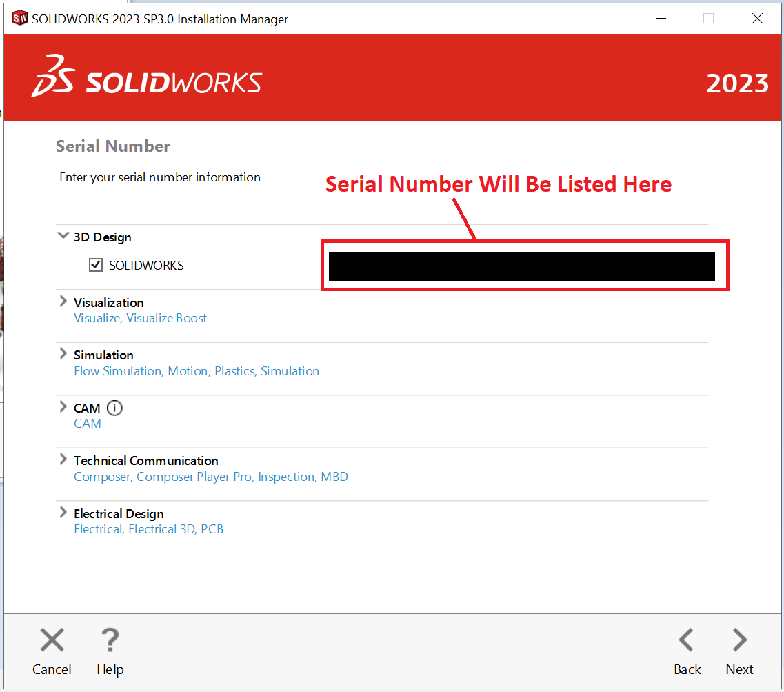This screenshot has width=784, height=692.
Task: Select the Technical Communication heading
Action: [146, 461]
